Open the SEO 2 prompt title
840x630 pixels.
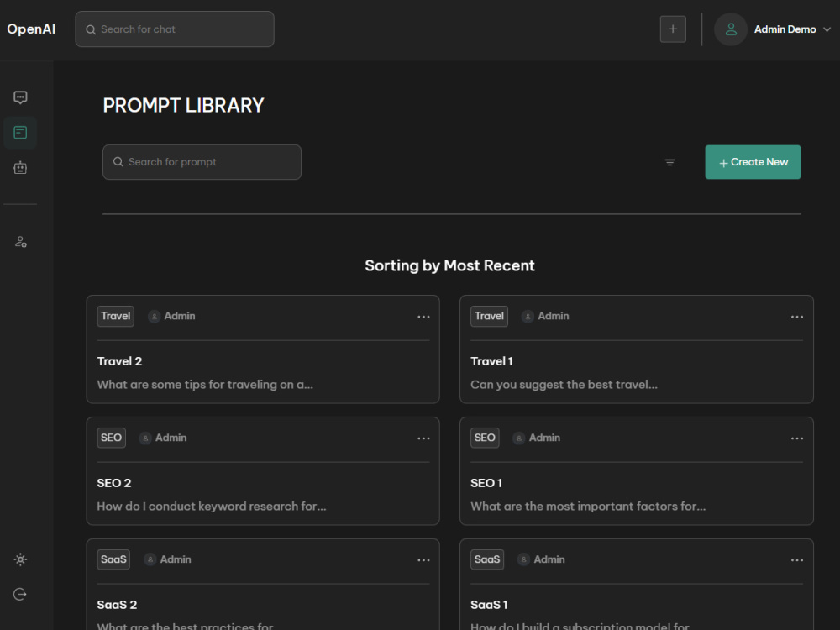114,483
